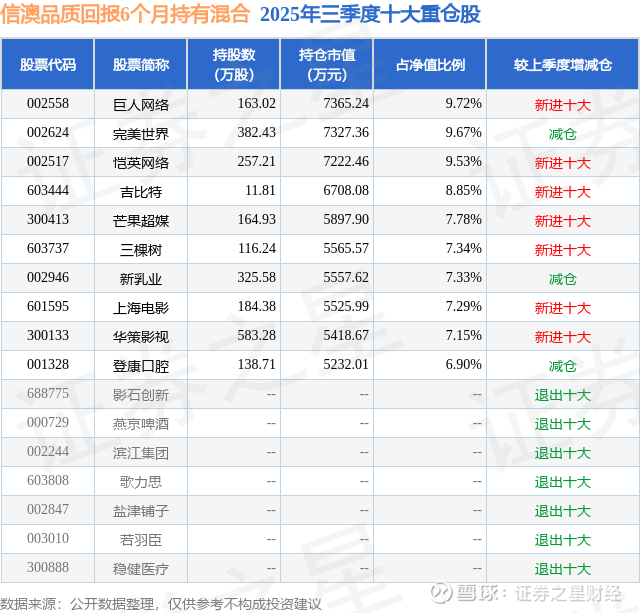This screenshot has width=640, height=613.
Task: Select the stock name 滨江集团
Action: (141, 453)
